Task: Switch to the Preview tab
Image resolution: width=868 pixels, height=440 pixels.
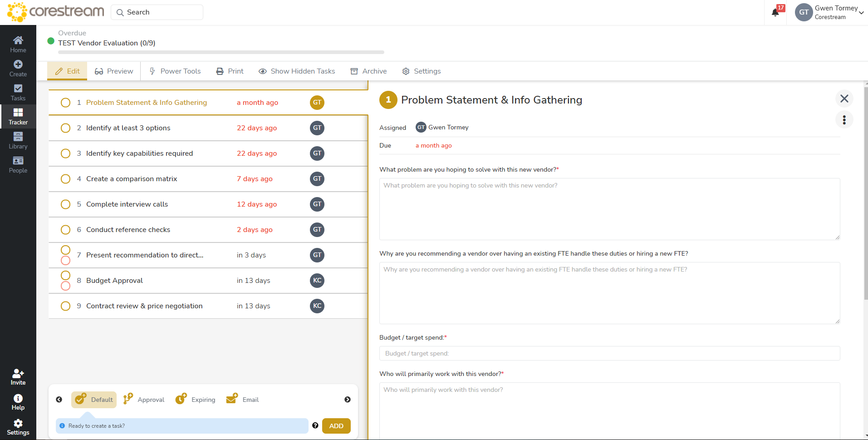Action: tap(113, 71)
